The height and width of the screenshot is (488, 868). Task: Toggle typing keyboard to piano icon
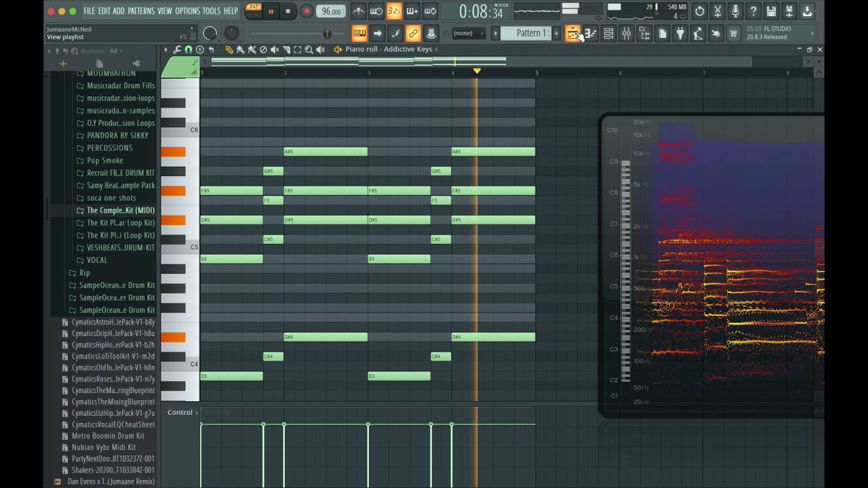pos(359,33)
